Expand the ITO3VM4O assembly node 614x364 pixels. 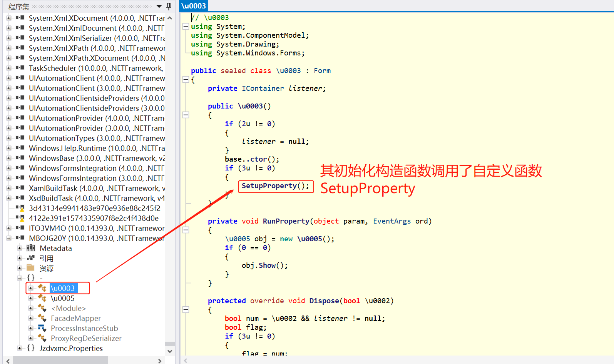coord(8,228)
